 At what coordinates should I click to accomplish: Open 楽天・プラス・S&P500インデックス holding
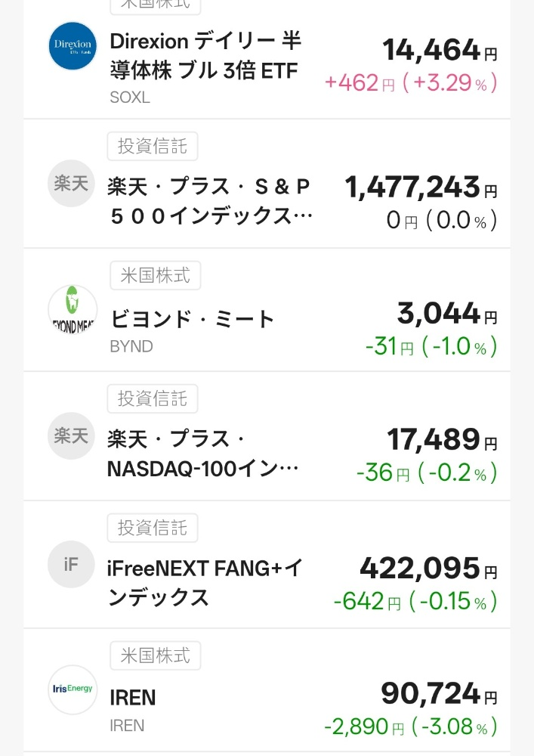click(x=210, y=202)
